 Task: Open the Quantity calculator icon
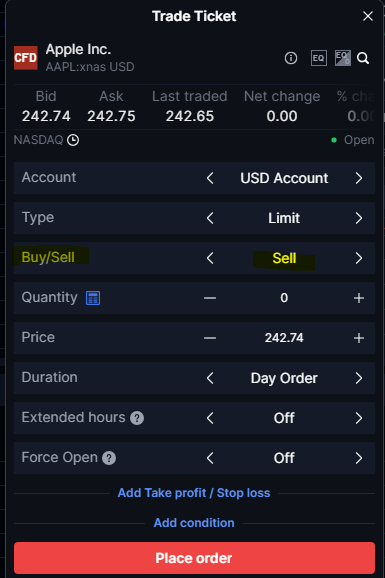click(x=93, y=298)
